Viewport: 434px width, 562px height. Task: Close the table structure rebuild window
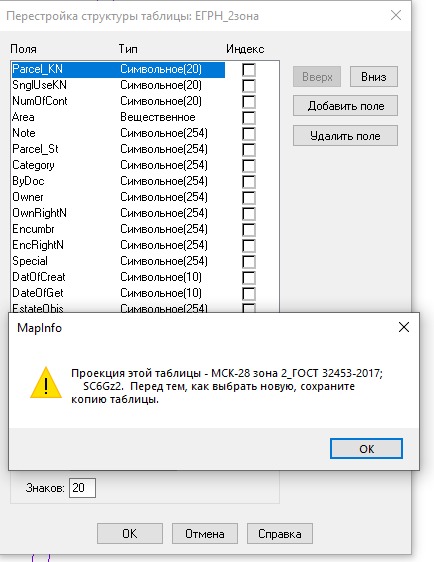click(396, 15)
